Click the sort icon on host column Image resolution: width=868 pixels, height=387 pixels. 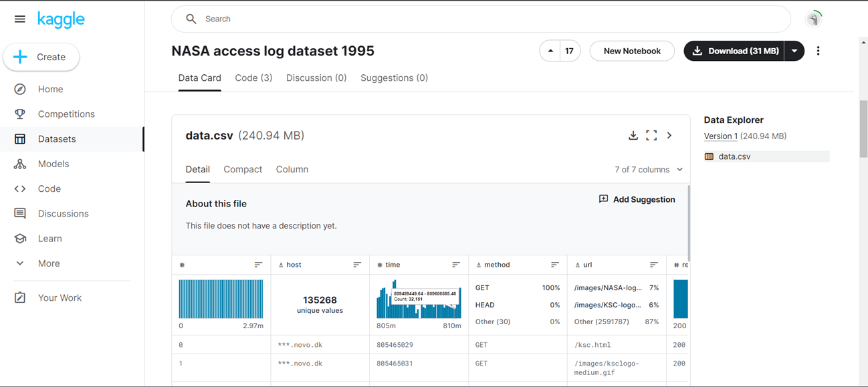point(357,265)
